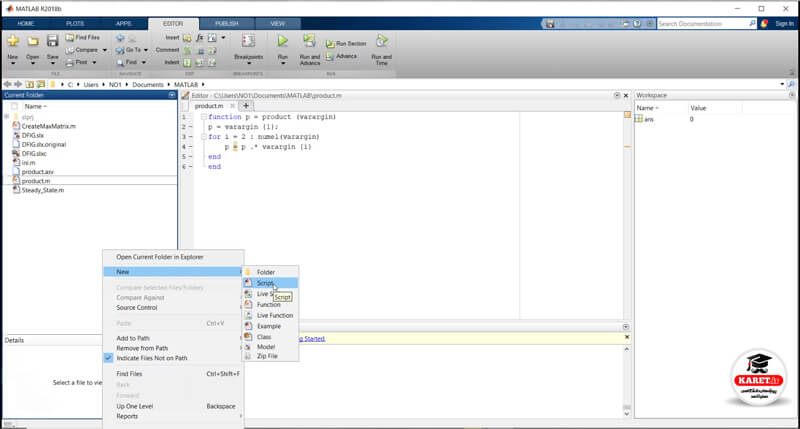The image size is (800, 429).
Task: Click the New file plus icon
Action: (13, 41)
